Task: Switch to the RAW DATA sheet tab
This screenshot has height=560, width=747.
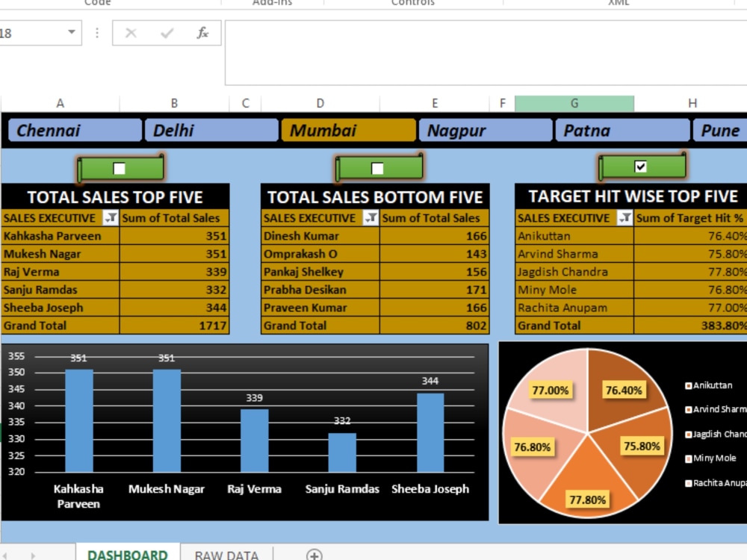Action: click(x=227, y=554)
